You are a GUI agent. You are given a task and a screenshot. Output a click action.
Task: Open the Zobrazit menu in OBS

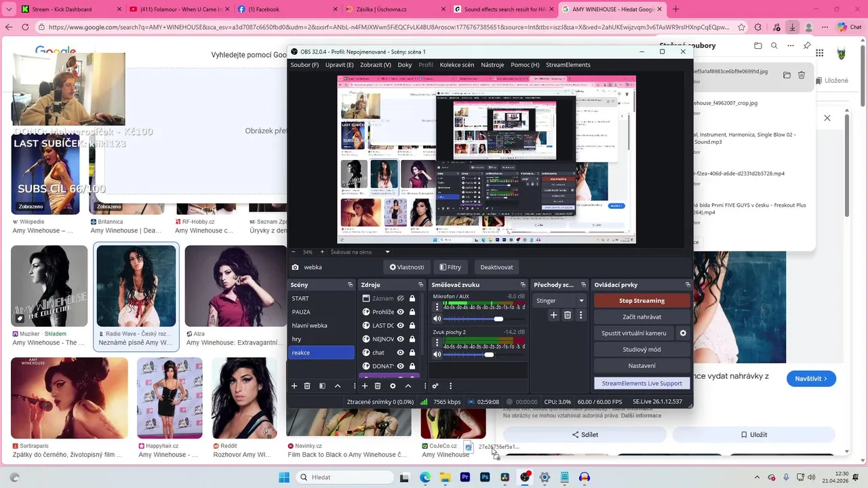pos(376,65)
